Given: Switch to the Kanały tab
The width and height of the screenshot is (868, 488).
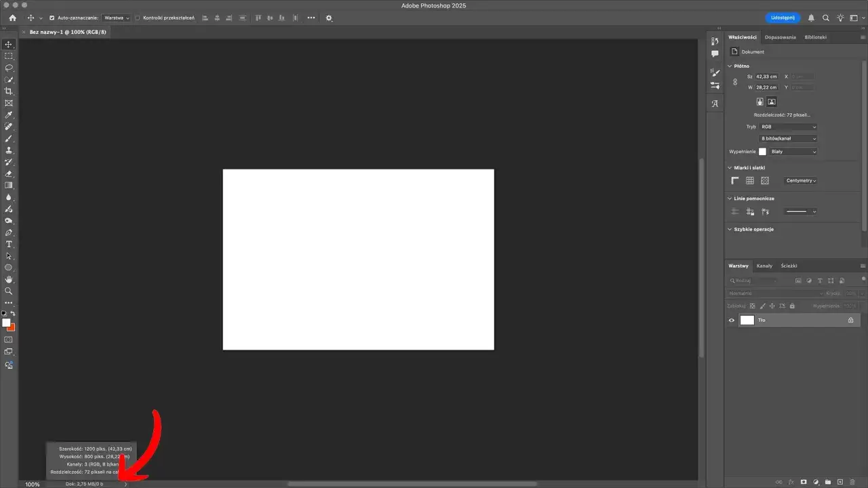Looking at the screenshot, I should click(x=765, y=266).
